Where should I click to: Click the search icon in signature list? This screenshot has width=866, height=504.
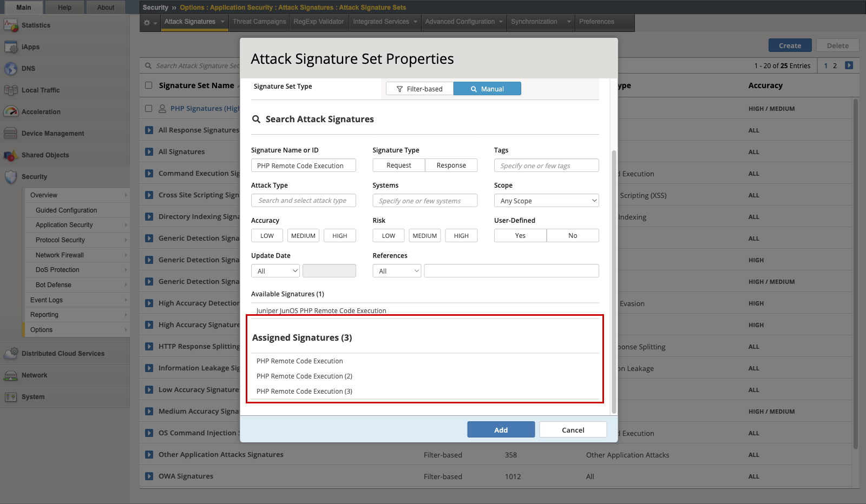148,66
